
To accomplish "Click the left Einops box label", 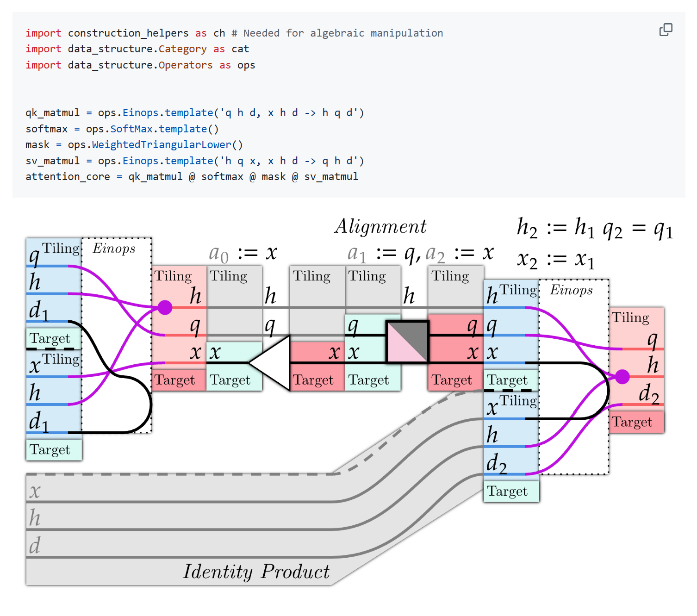I will (x=114, y=249).
